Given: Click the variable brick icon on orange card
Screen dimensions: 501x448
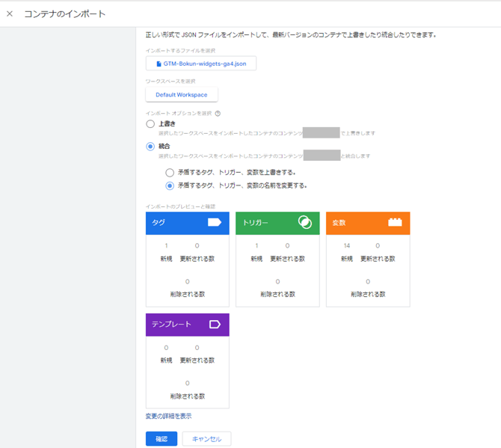Looking at the screenshot, I should coord(395,223).
